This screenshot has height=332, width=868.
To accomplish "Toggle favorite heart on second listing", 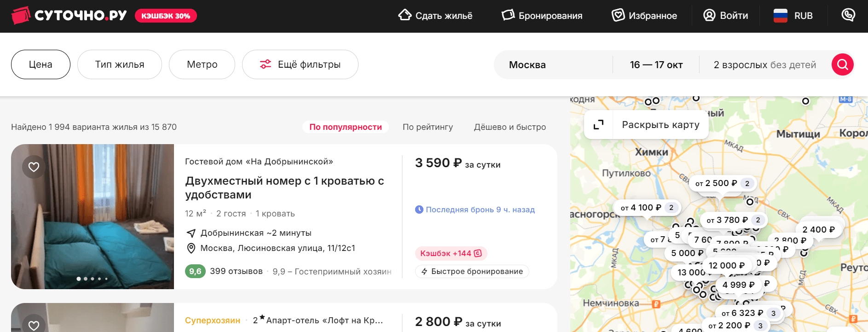I will tap(34, 325).
